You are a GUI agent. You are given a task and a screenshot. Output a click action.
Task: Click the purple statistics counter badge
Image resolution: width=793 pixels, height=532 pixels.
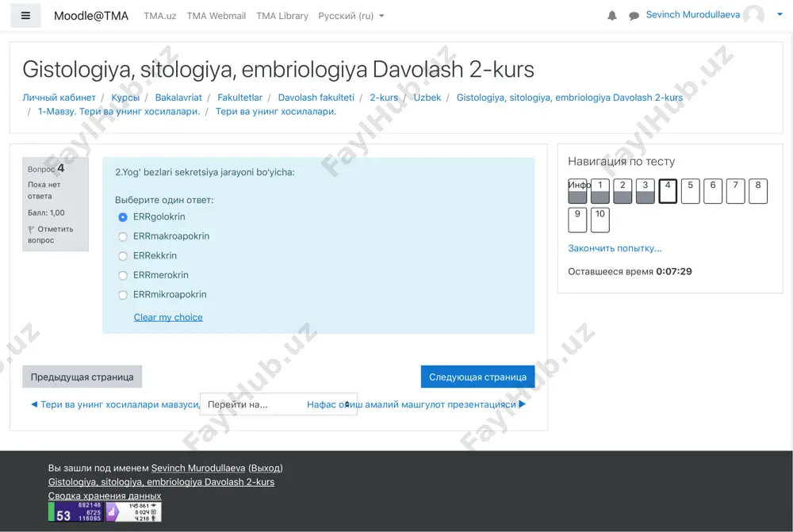click(133, 511)
